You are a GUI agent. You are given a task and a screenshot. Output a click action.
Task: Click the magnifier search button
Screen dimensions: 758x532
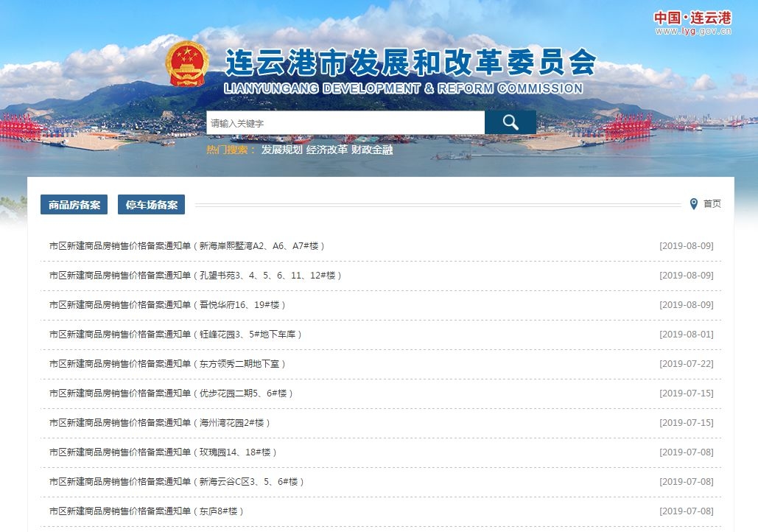pyautogui.click(x=510, y=122)
